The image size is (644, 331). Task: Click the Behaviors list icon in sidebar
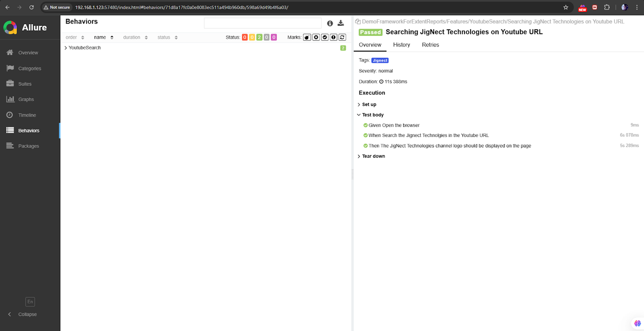point(10,130)
